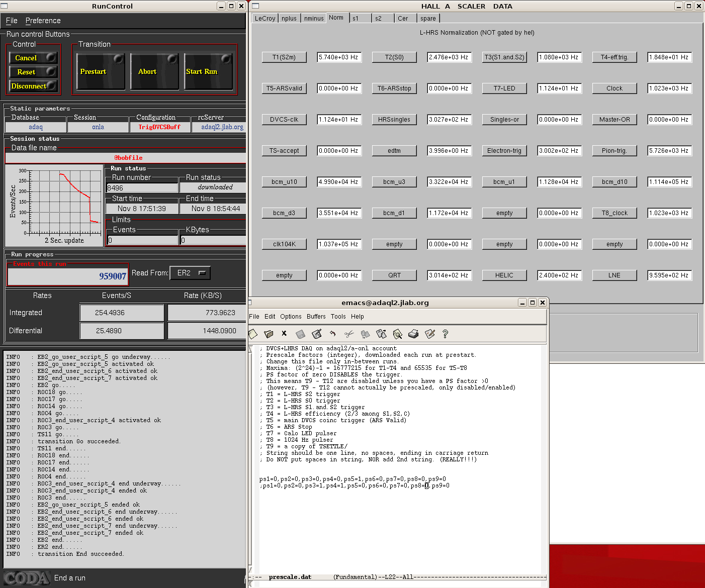Click the emacs Help question mark icon
This screenshot has height=588, width=705.
pyautogui.click(x=445, y=334)
